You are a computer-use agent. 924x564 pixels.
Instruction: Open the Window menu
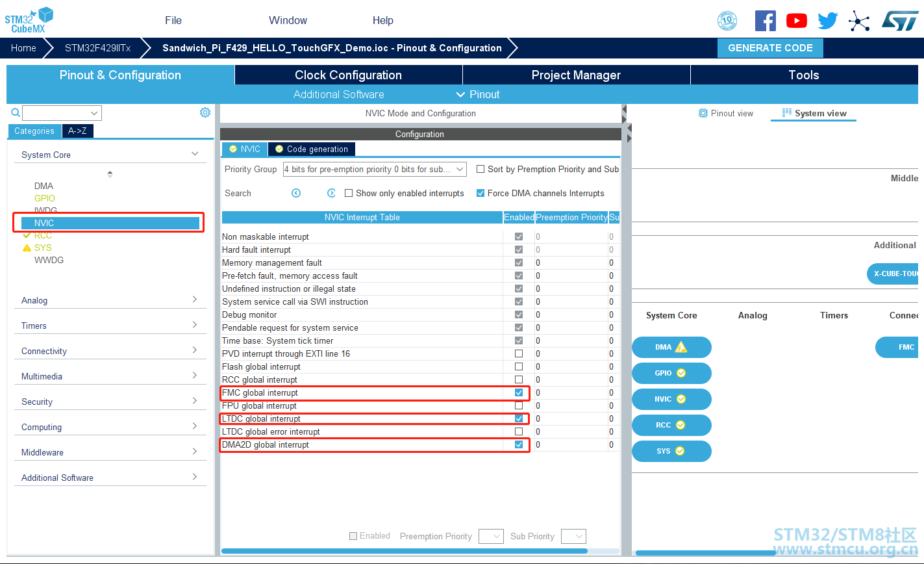pos(288,20)
